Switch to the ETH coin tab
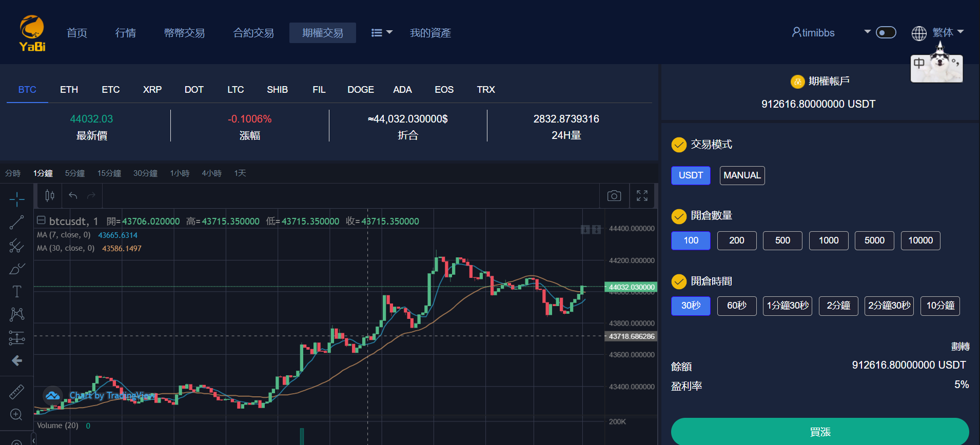 [69, 90]
